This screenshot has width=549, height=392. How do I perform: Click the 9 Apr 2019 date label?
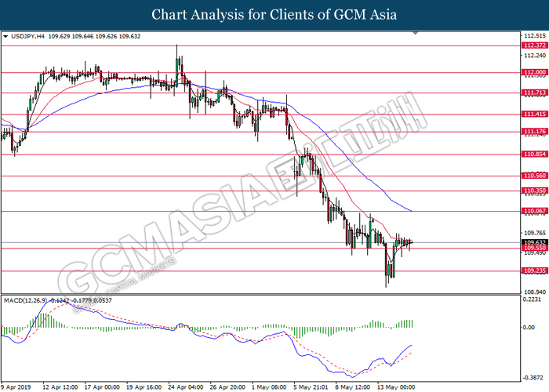pos(16,387)
